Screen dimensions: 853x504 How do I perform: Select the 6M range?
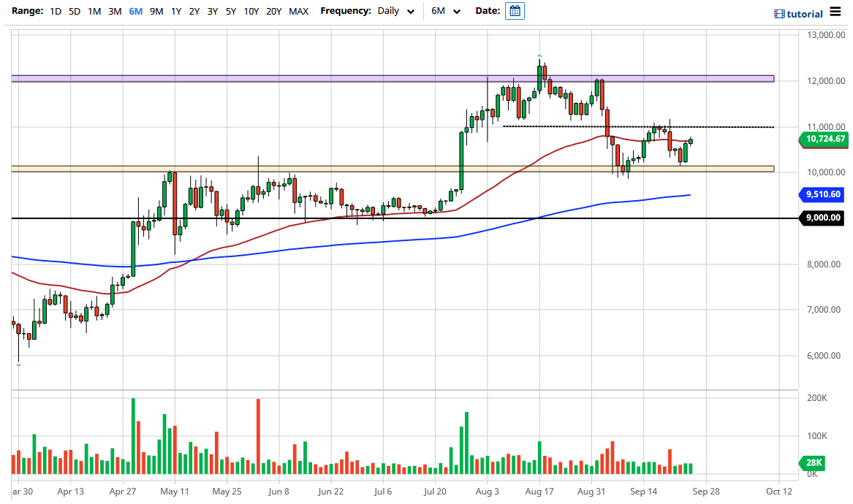[x=135, y=11]
